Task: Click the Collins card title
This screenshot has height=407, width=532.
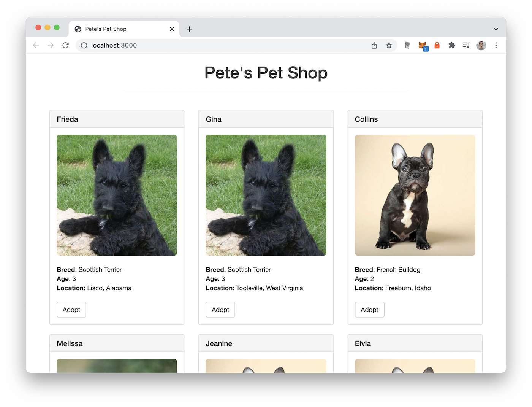Action: 366,119
